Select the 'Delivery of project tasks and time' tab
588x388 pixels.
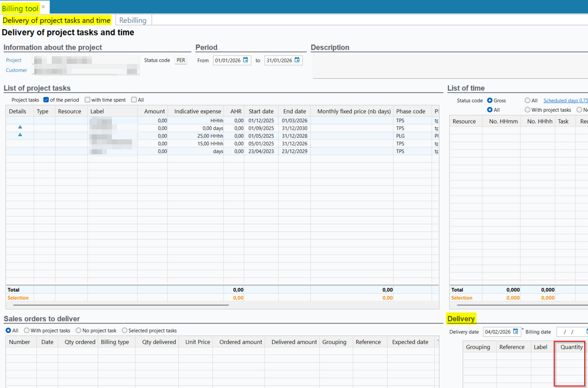pyautogui.click(x=57, y=20)
